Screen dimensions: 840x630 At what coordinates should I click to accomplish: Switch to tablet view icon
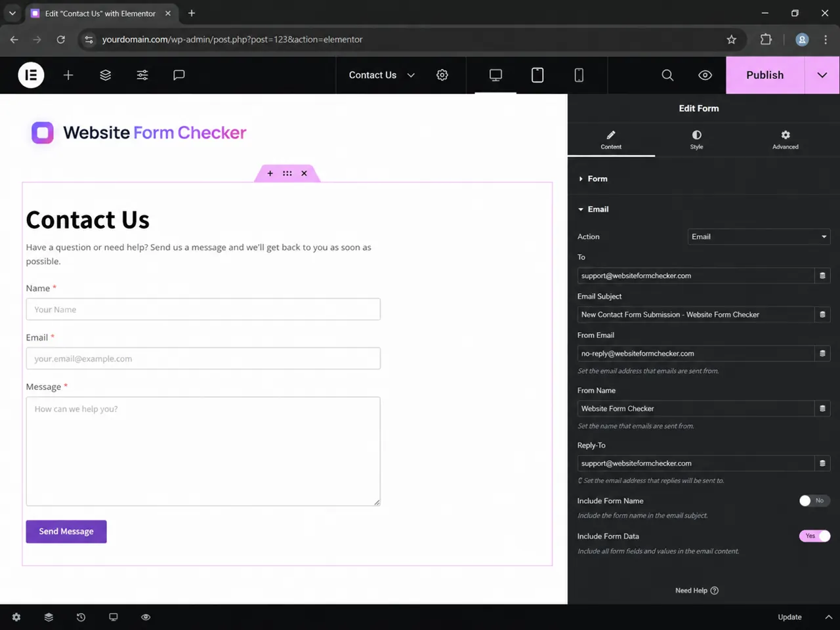[537, 75]
